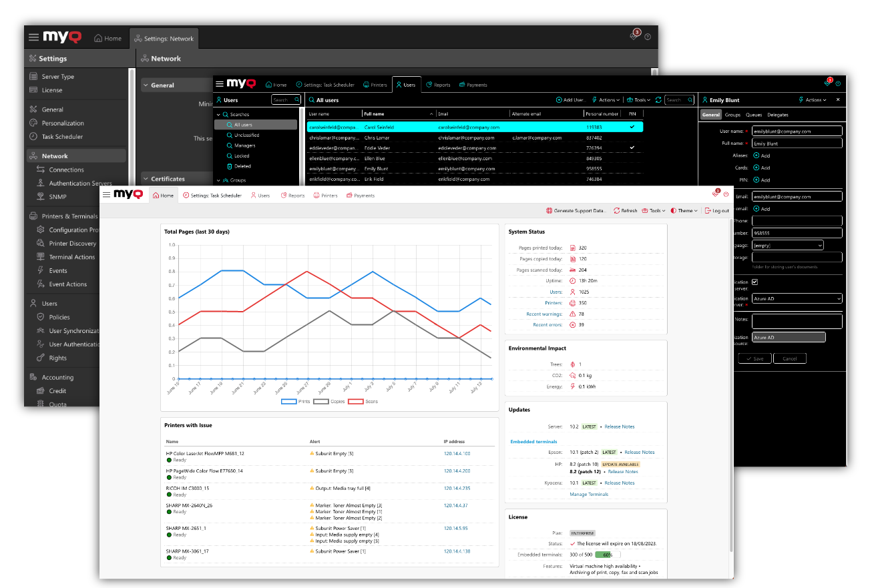The height and width of the screenshot is (588, 870).
Task: Refresh the dashboard view
Action: (x=625, y=210)
